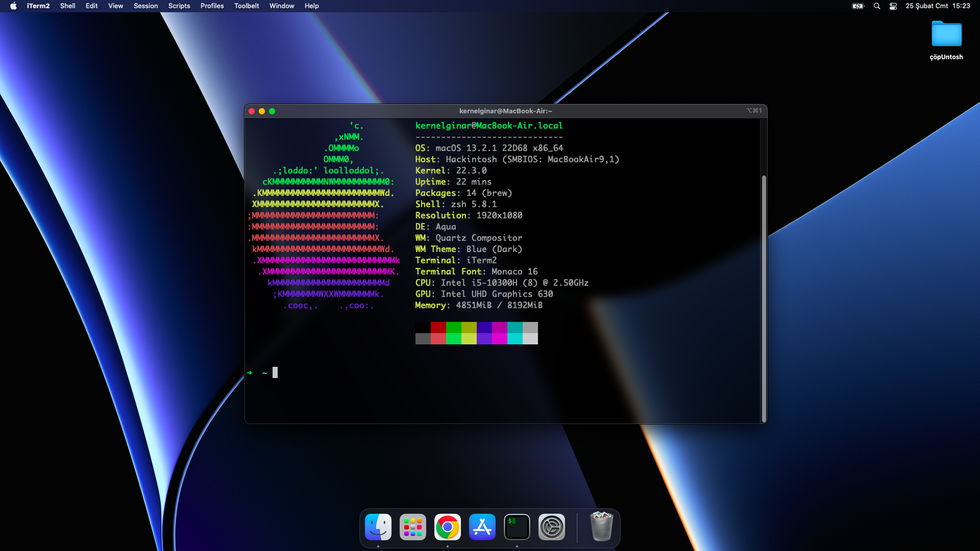
Task: Click the WM Theme: Blue (Dark) line
Action: coord(469,249)
